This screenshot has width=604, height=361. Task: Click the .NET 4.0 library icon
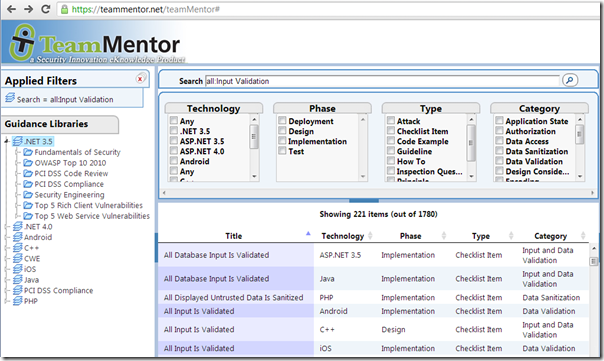[18, 226]
